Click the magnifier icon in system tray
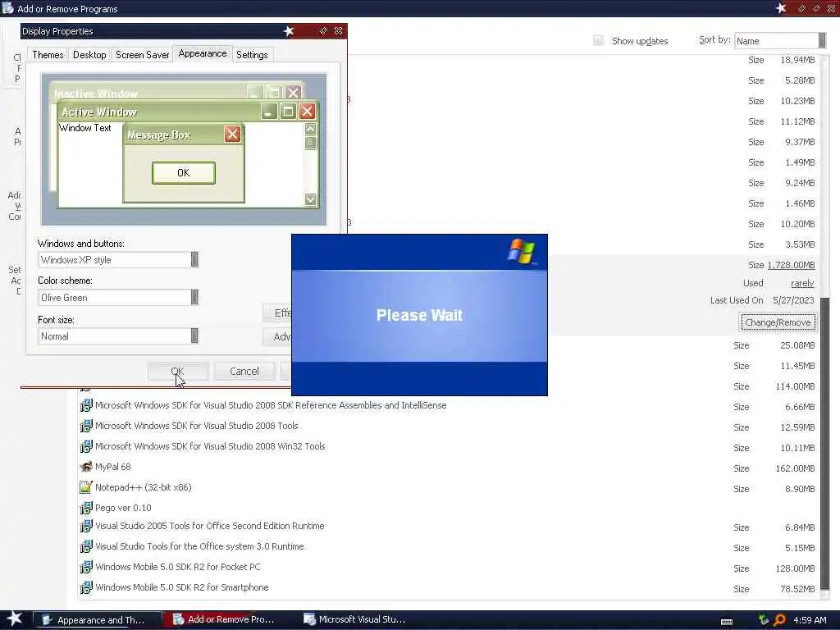This screenshot has width=840, height=630. pyautogui.click(x=779, y=620)
